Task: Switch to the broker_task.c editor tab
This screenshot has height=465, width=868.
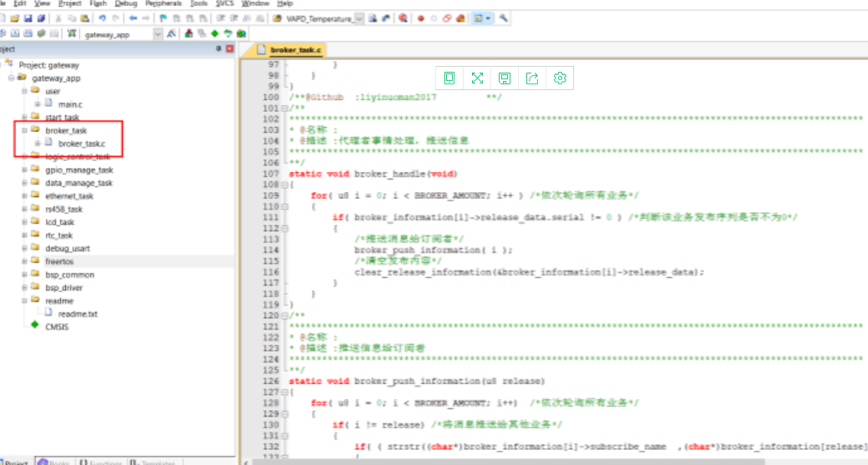Action: [290, 50]
